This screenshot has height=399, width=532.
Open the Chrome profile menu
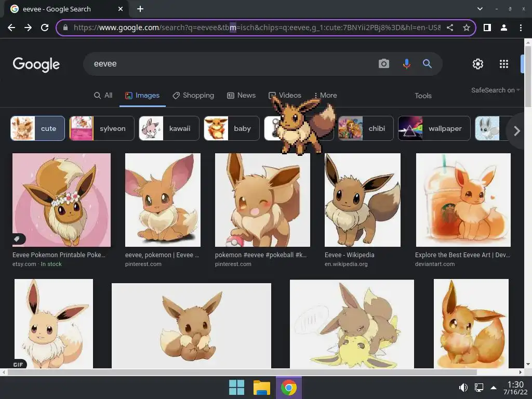[x=504, y=28]
